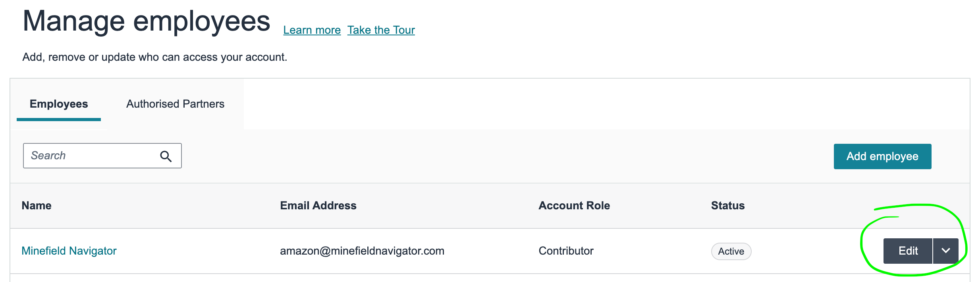Click the Active status badge
The height and width of the screenshot is (282, 980).
[731, 251]
